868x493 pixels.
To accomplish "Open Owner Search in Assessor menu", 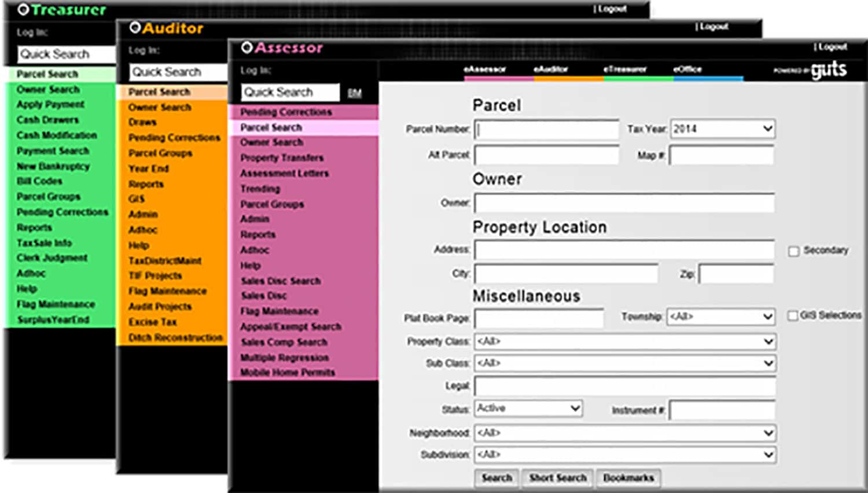I will coord(271,142).
